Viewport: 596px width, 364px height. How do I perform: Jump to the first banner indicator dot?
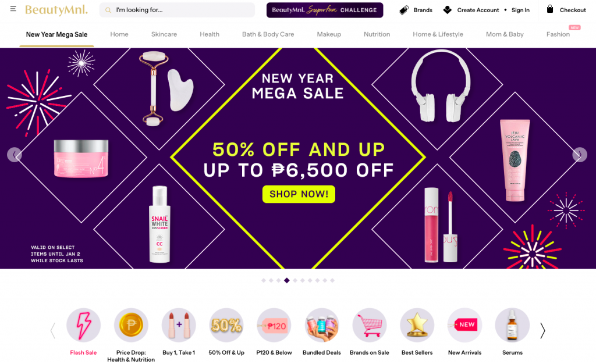(264, 280)
